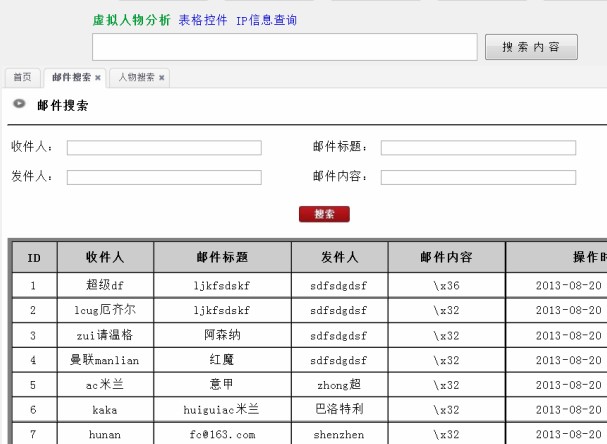The width and height of the screenshot is (607, 444).
Task: Click the 邮件内容 column header
Action: tap(446, 257)
